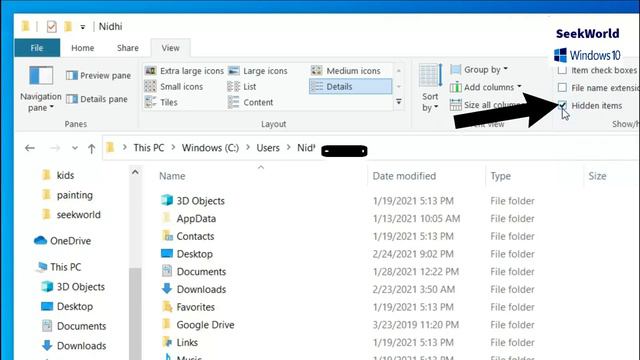
Task: Open the Add columns dropdown
Action: click(486, 87)
